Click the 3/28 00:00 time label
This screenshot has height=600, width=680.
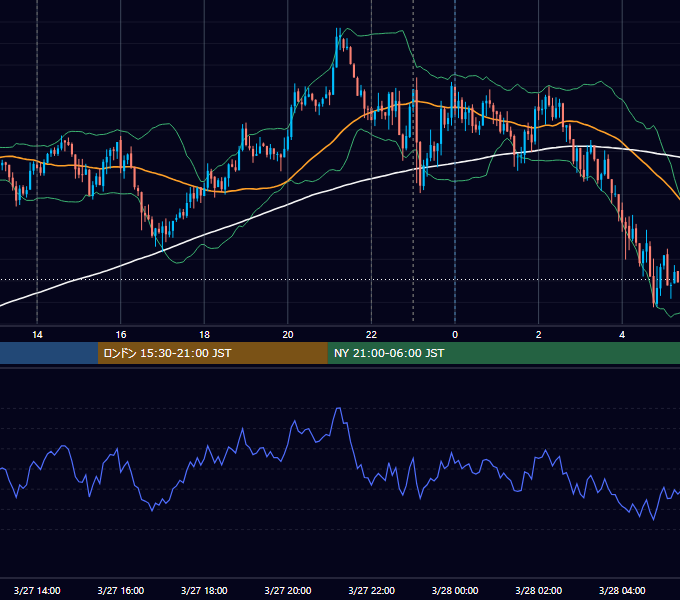pos(455,590)
